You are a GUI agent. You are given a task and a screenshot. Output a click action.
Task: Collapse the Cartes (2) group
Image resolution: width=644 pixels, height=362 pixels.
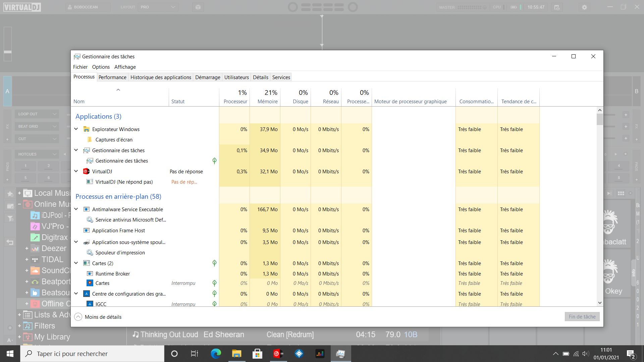pyautogui.click(x=76, y=263)
